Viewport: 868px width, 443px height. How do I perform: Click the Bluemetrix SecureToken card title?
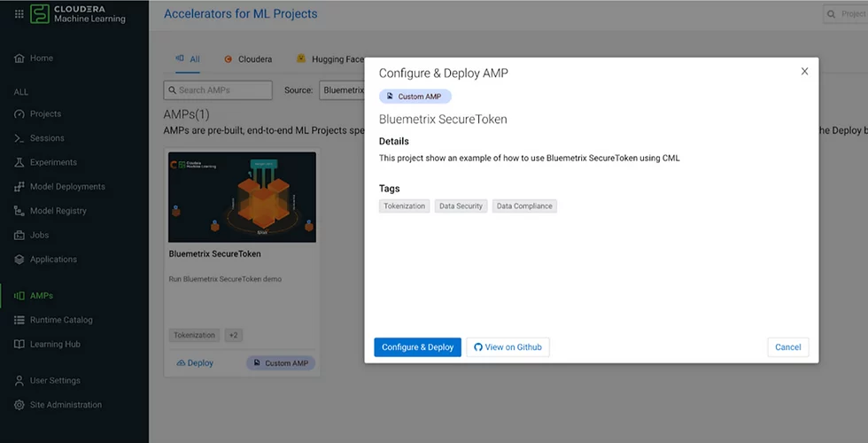click(214, 254)
